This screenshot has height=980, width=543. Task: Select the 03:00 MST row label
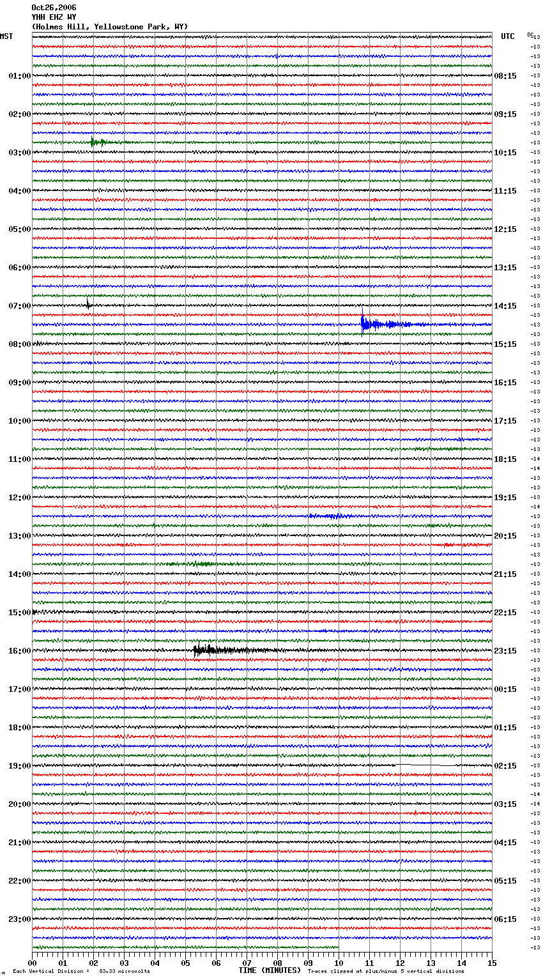pos(20,153)
